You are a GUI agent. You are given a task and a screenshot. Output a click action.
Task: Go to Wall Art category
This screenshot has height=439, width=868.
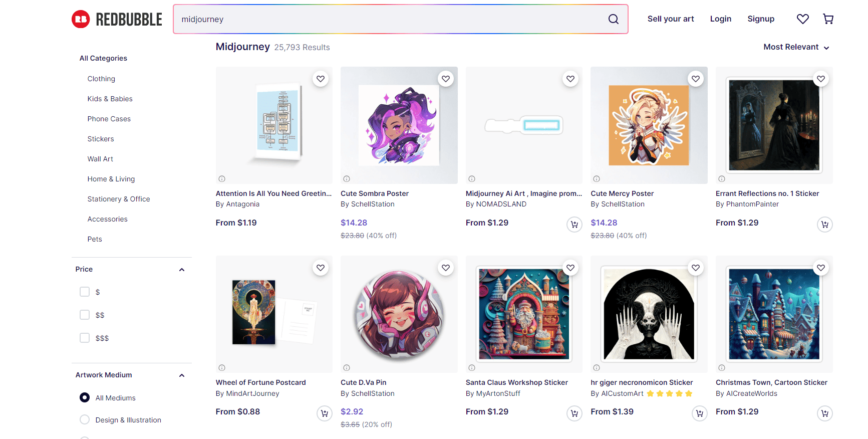100,159
